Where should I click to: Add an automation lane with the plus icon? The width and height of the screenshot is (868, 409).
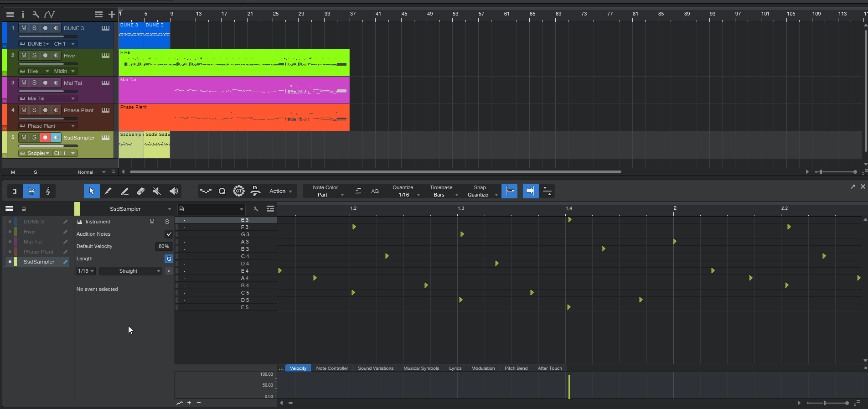click(189, 403)
